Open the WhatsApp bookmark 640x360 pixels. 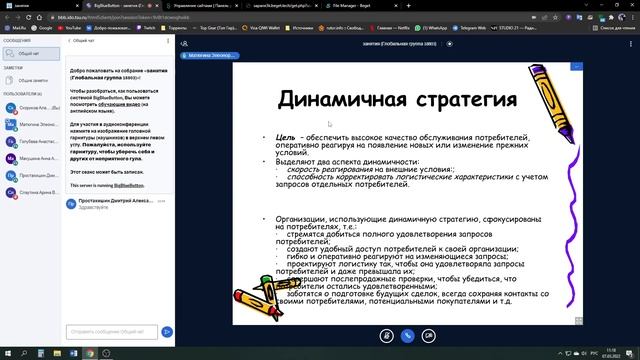pos(431,28)
